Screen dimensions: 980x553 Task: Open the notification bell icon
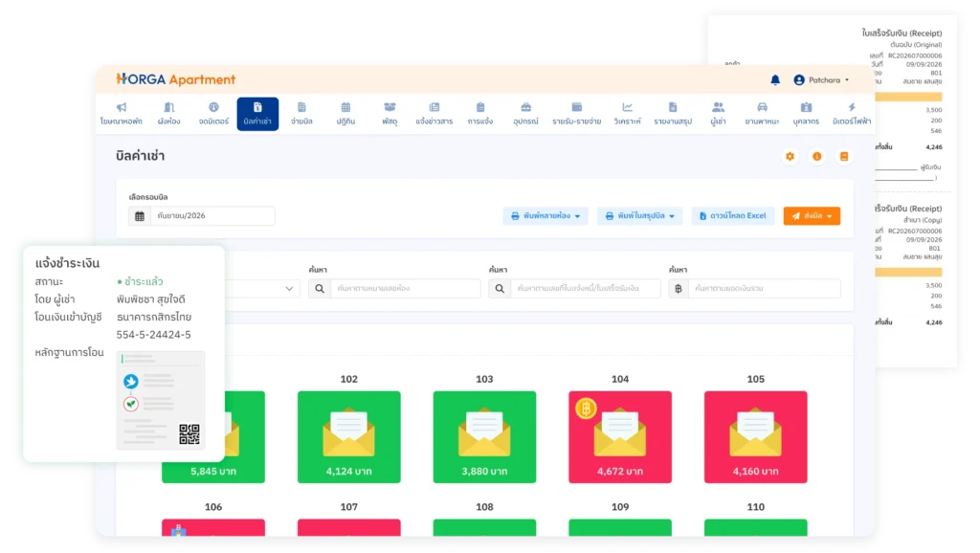(775, 80)
